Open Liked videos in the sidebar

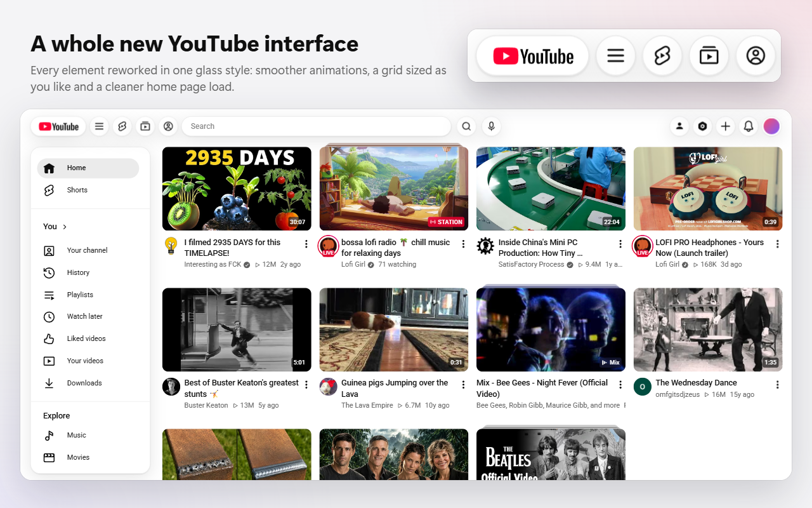point(88,338)
